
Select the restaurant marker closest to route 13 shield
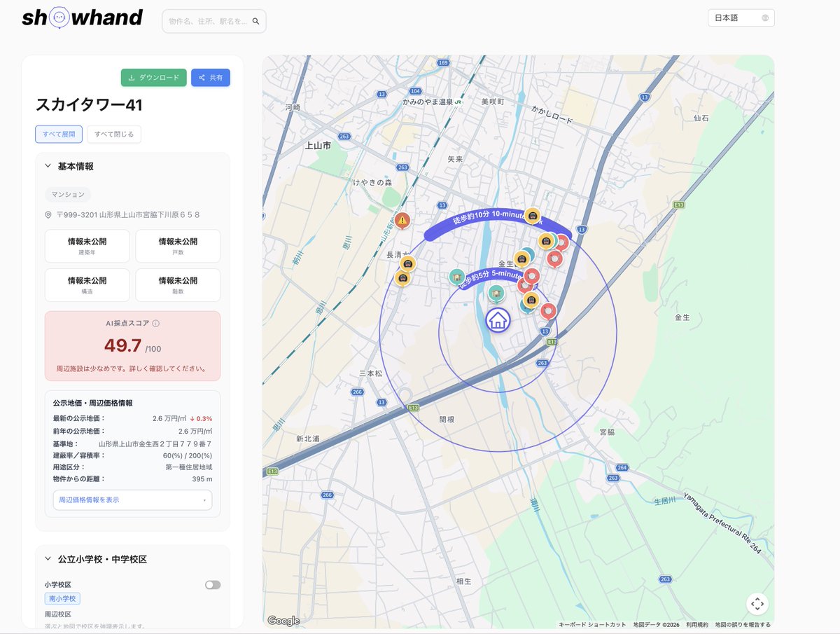(x=548, y=310)
